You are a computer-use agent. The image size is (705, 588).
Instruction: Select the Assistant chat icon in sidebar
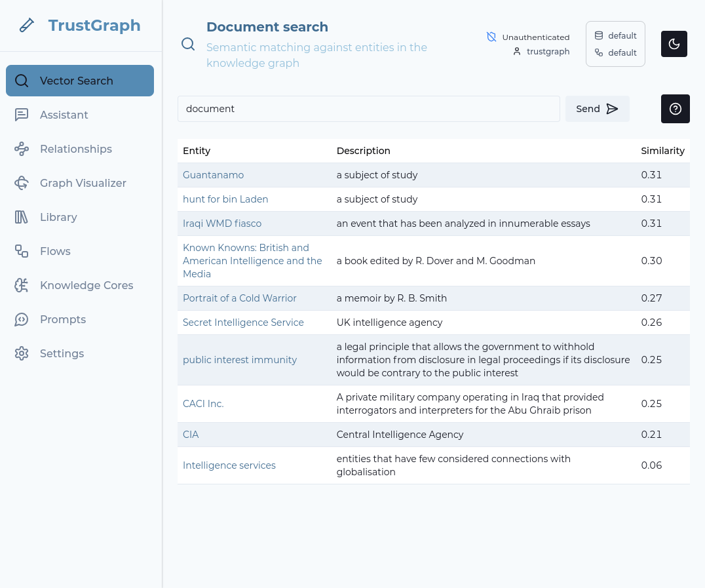click(22, 115)
